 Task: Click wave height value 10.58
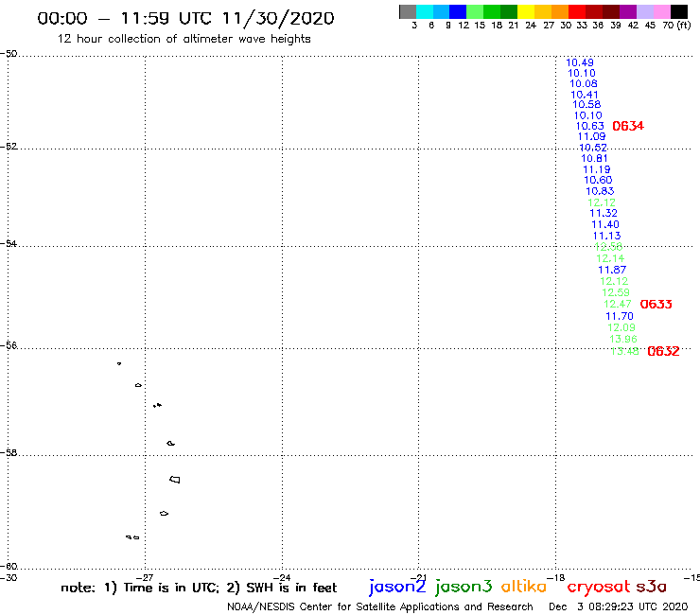pos(586,104)
